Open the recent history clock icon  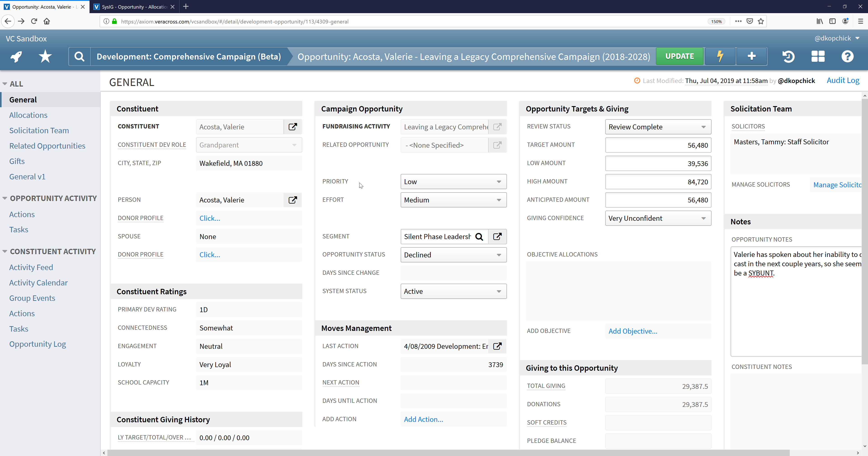pos(788,56)
